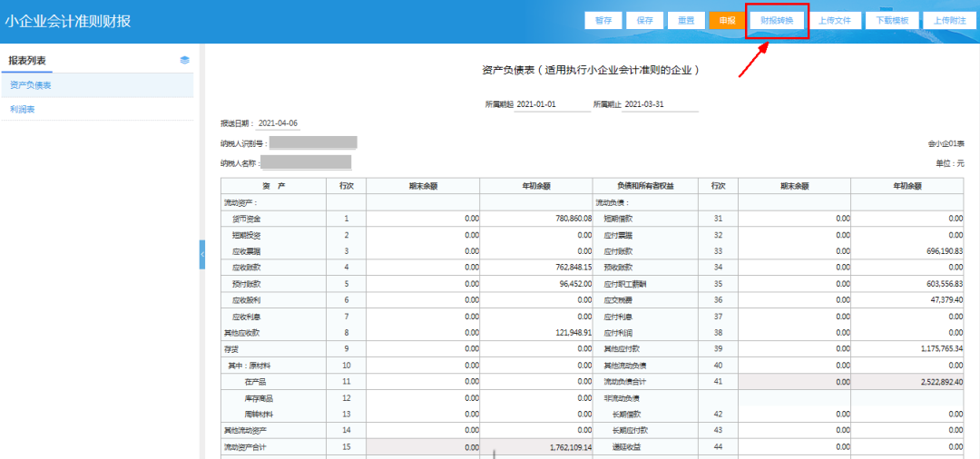Click the 所属期止 date field
This screenshot has width=980, height=459.
[x=661, y=104]
